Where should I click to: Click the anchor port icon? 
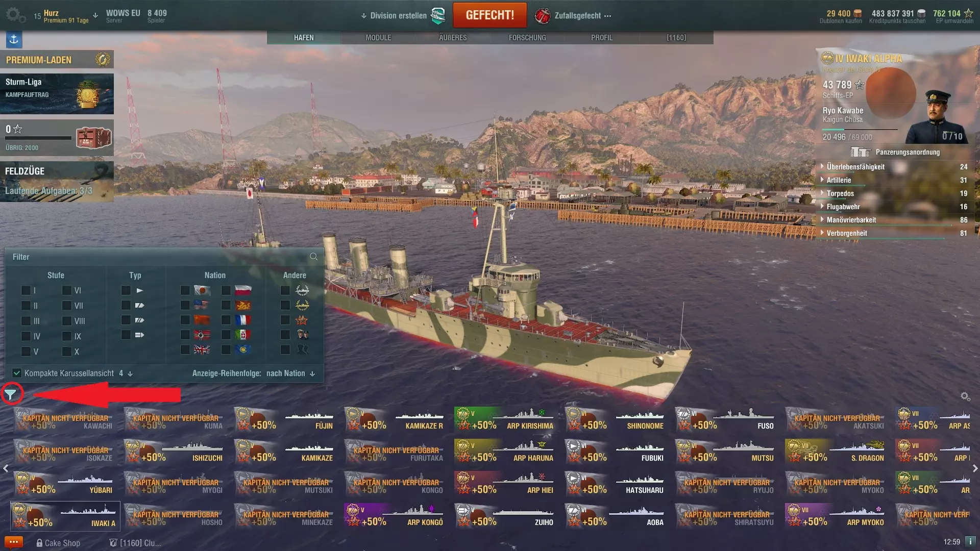pyautogui.click(x=14, y=39)
